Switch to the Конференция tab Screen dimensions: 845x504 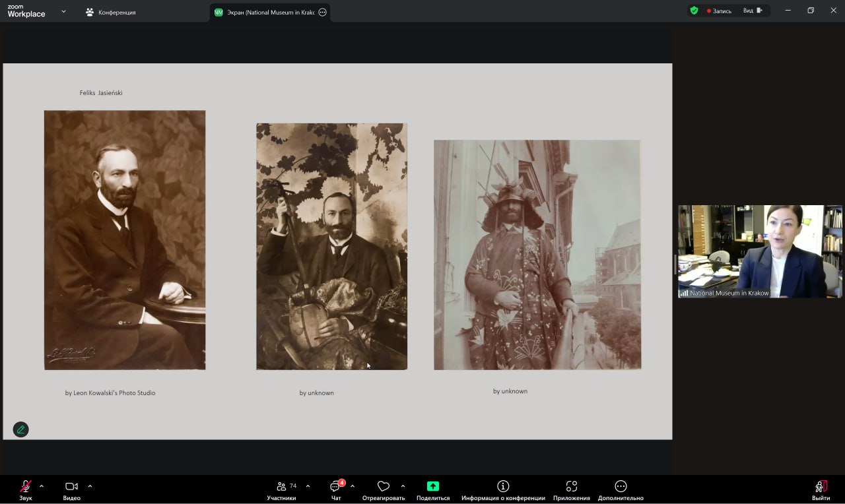[110, 12]
